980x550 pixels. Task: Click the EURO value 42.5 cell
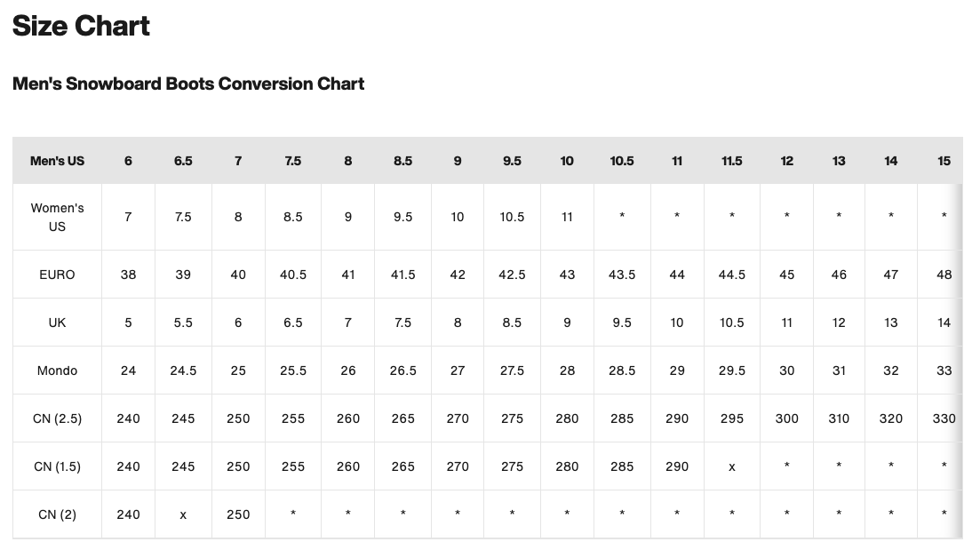tap(512, 275)
